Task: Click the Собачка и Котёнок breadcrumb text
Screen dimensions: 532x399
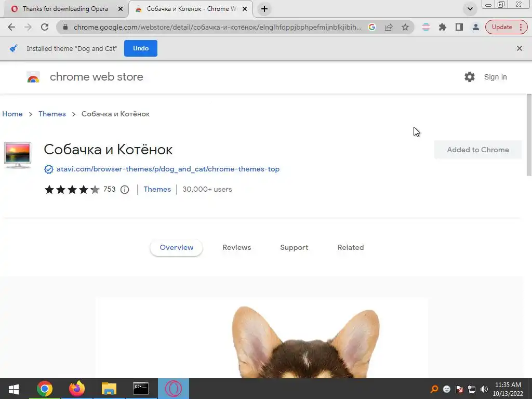Action: coord(115,114)
